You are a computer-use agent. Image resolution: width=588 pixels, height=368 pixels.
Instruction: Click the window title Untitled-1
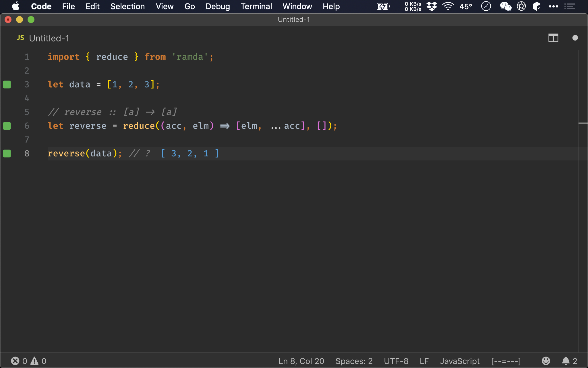click(294, 20)
